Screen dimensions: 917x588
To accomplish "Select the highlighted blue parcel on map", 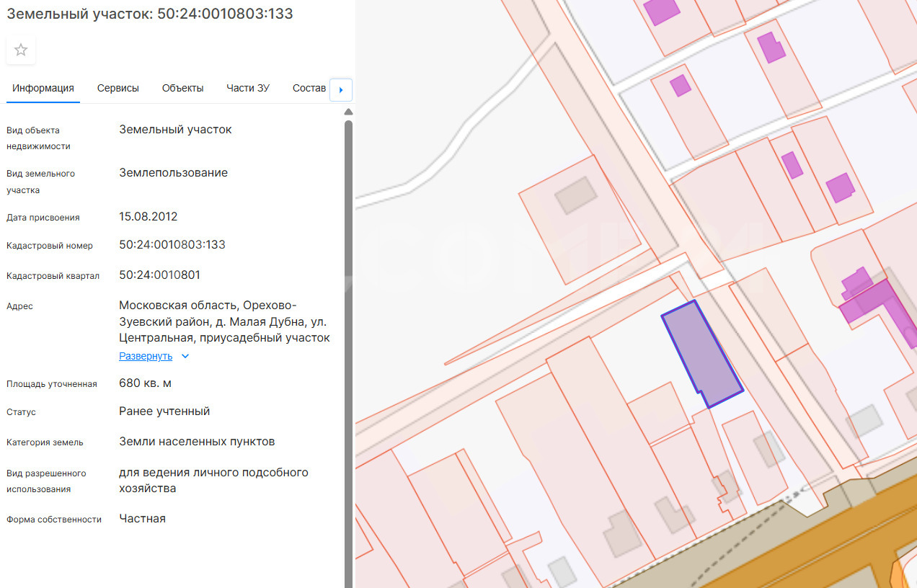I will (x=701, y=353).
